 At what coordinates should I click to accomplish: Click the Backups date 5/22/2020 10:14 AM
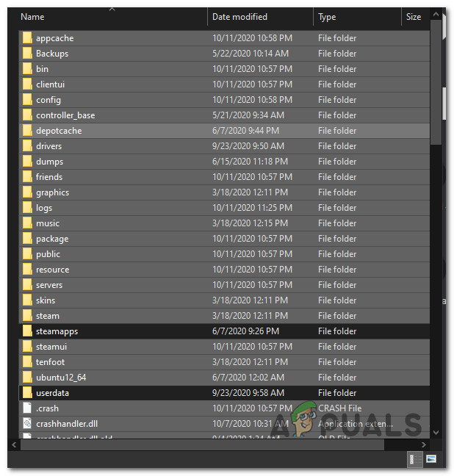(251, 54)
